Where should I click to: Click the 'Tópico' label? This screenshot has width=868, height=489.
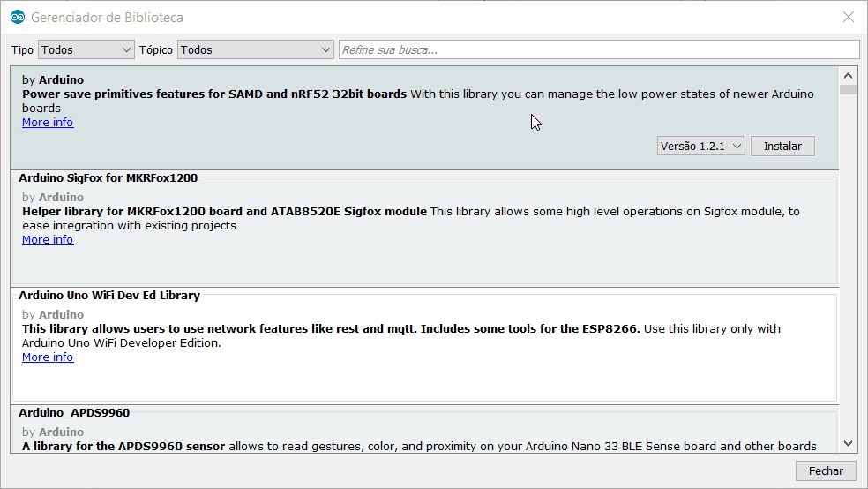click(156, 49)
